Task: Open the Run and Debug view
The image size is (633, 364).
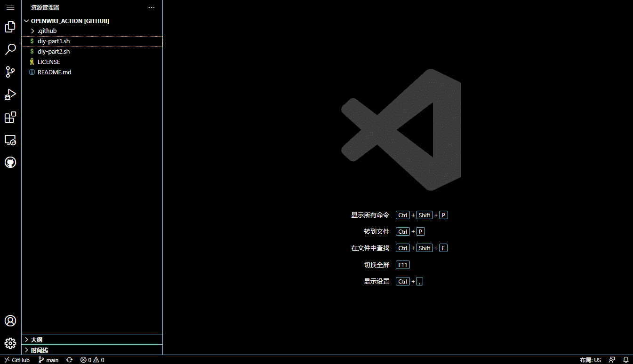Action: [x=10, y=95]
